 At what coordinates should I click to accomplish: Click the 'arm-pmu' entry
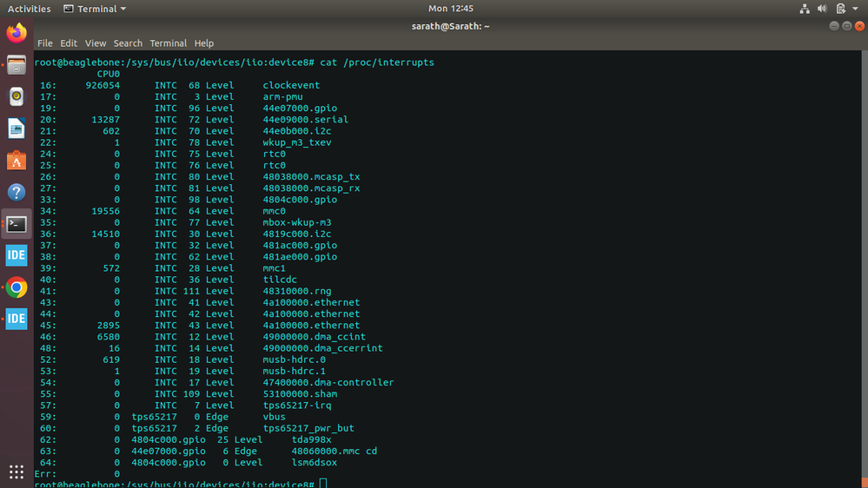pyautogui.click(x=283, y=97)
